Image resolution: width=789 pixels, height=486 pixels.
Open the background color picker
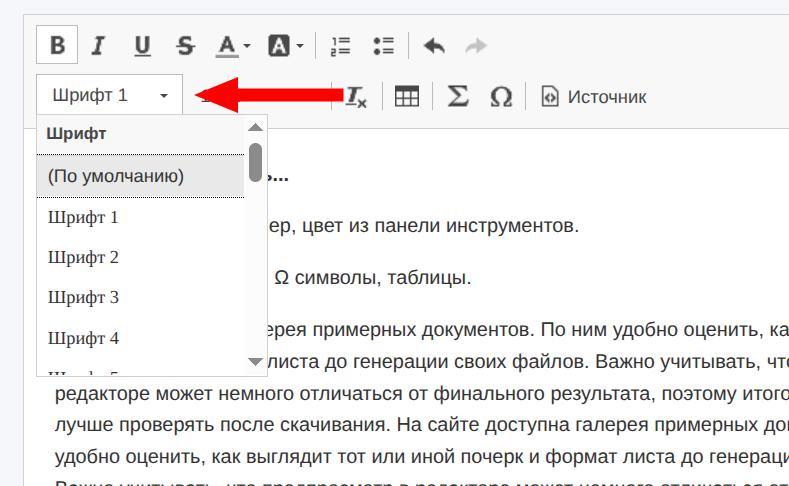[x=285, y=46]
